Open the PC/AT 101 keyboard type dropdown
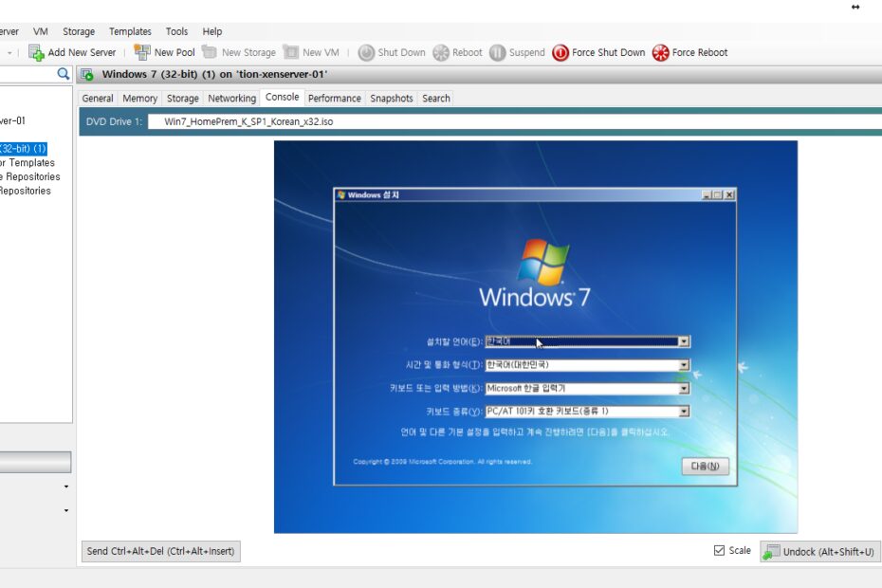Screen dimensions: 882x588 coord(684,412)
